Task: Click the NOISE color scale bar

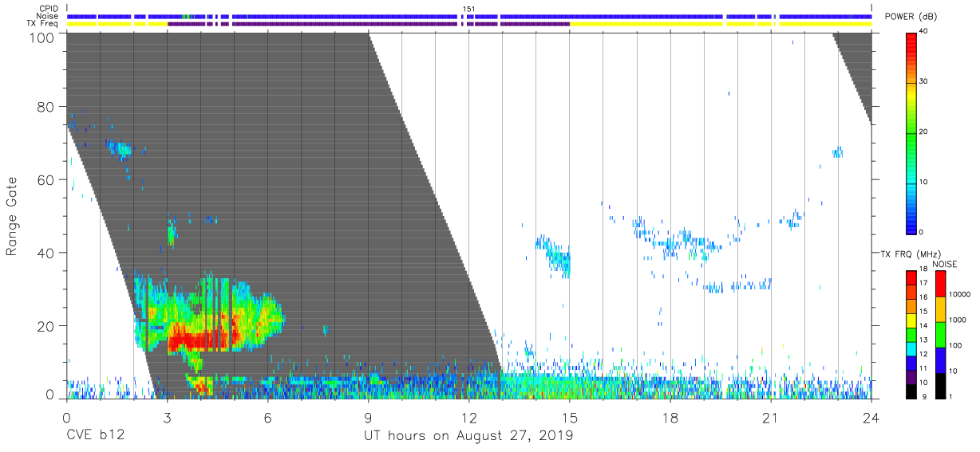Action: [940, 335]
